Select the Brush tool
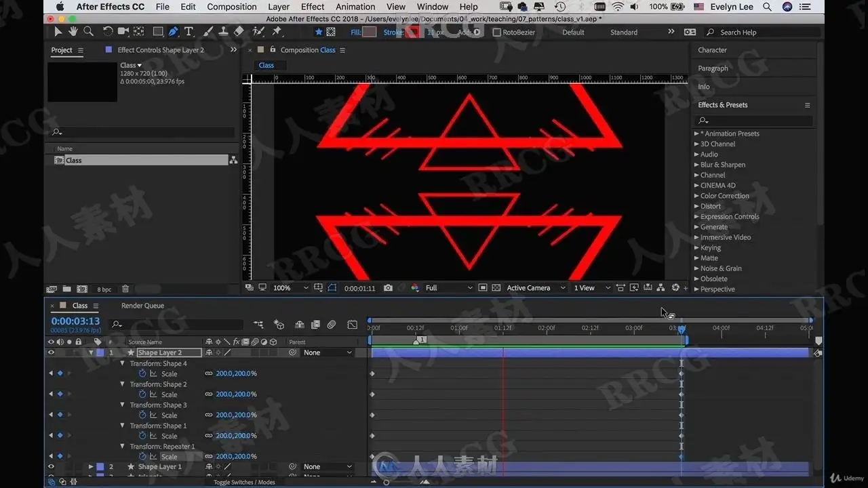This screenshot has height=488, width=868. coord(208,32)
